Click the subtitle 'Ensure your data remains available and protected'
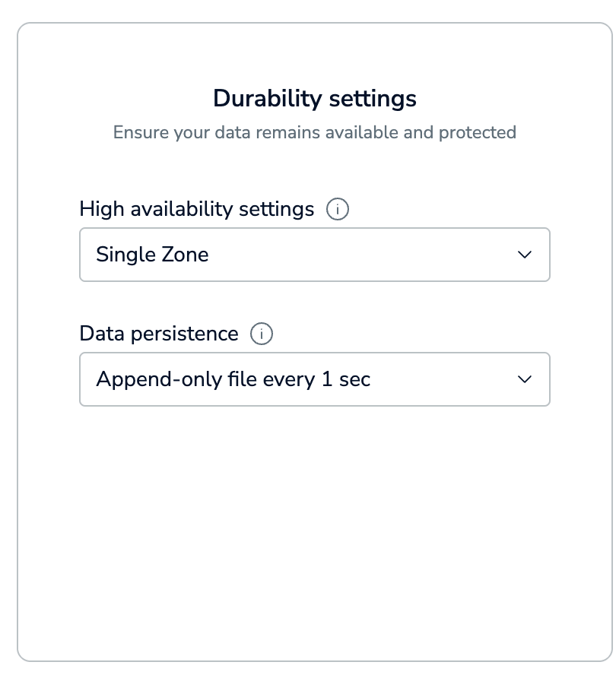The height and width of the screenshot is (681, 616). coord(315,132)
